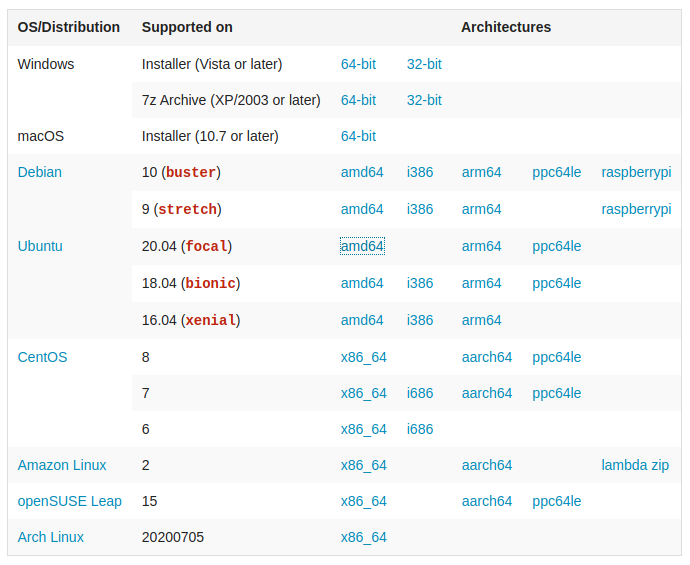The image size is (690, 565).
Task: Download aarch64 build for CentOS 8
Action: pos(487,357)
